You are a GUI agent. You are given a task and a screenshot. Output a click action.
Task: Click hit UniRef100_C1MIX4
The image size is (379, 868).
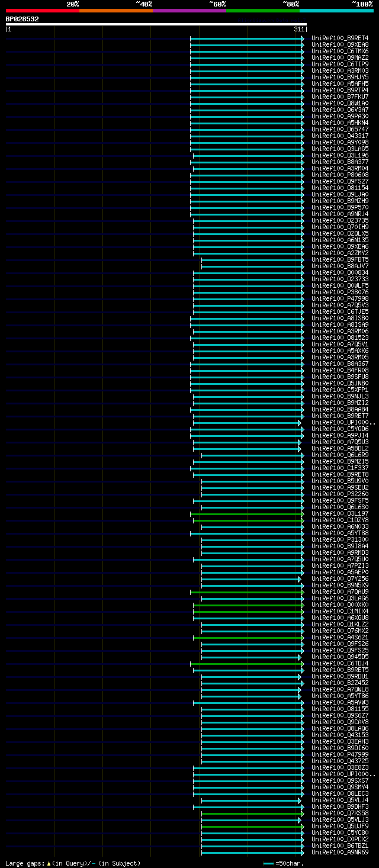click(340, 612)
